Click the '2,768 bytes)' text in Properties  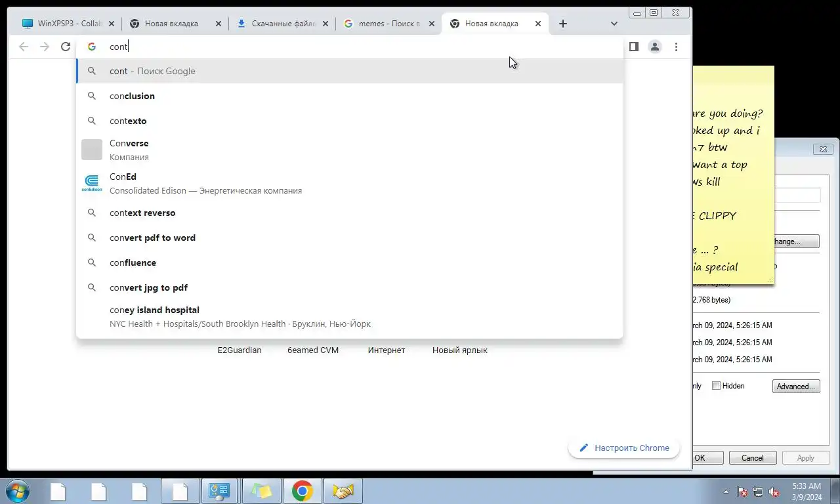[x=711, y=300]
